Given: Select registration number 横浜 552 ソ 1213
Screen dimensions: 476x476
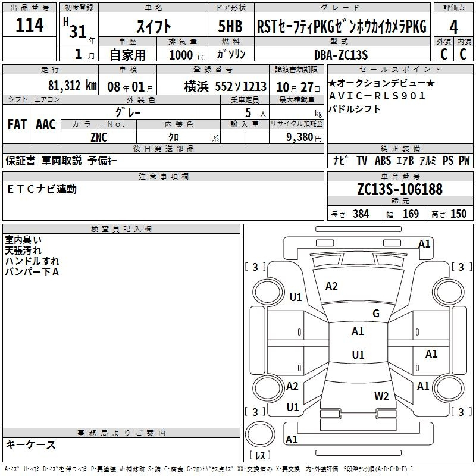Looking at the screenshot, I should [226, 87].
